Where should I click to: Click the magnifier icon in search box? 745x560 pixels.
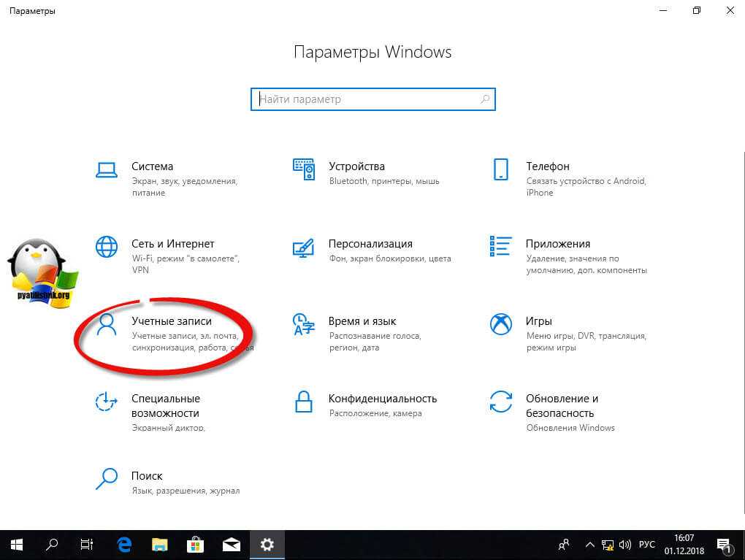point(485,99)
